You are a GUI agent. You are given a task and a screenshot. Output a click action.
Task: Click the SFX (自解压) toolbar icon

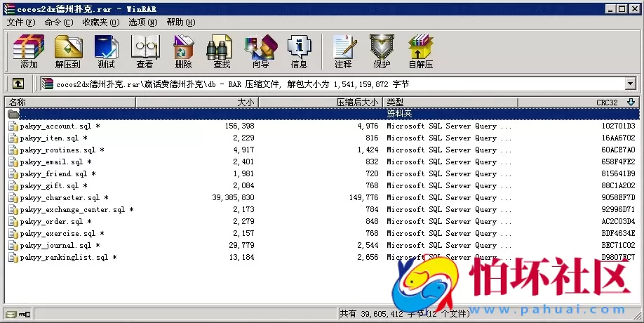tap(421, 51)
